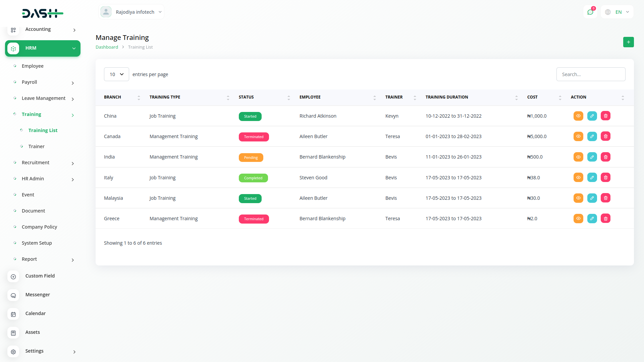Viewport: 644px width, 362px height.
Task: Open Assets from the sidebar
Action: click(33, 332)
